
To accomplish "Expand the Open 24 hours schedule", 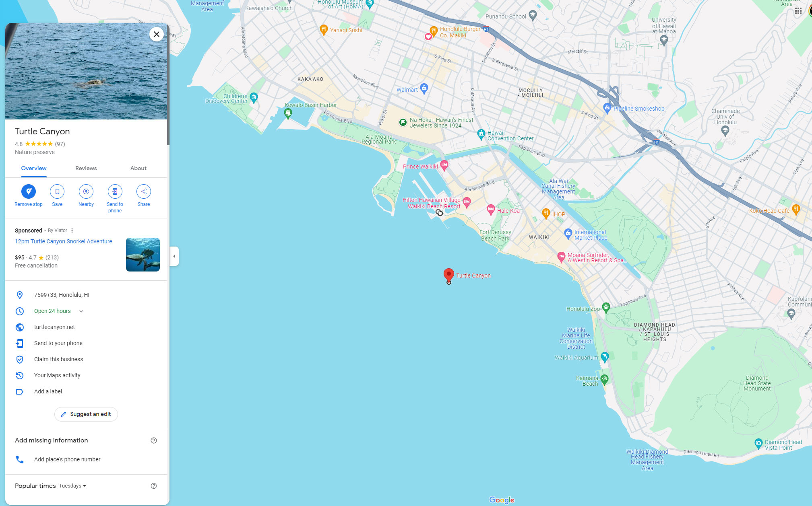I will click(81, 311).
